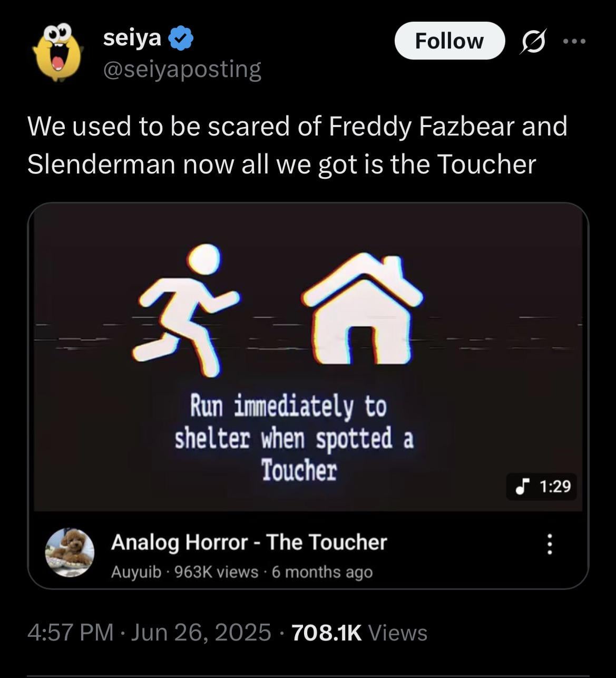Click the running person icon in video
This screenshot has width=616, height=678.
click(187, 311)
